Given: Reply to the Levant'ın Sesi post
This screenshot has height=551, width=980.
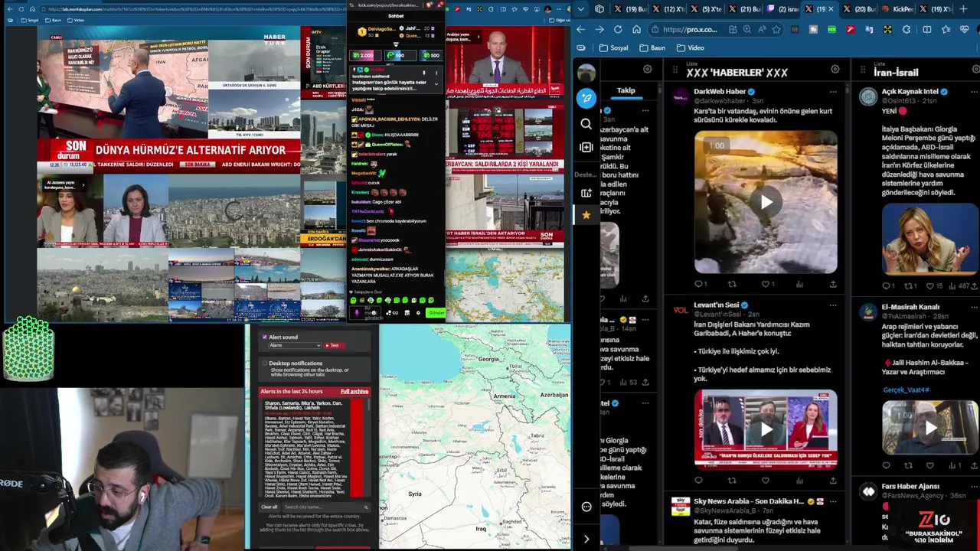Looking at the screenshot, I should click(698, 481).
